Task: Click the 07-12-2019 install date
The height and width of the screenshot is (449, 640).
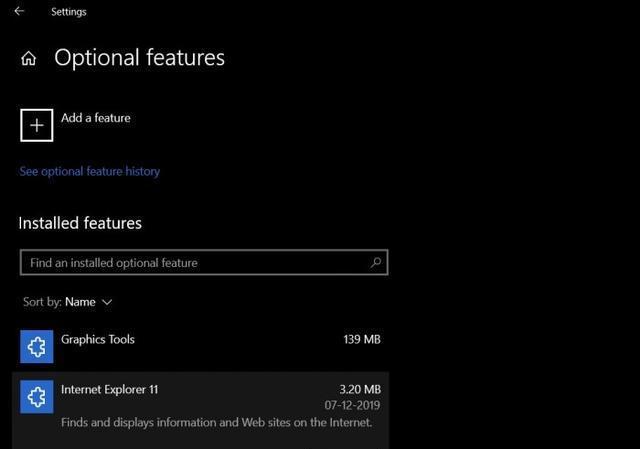Action: pyautogui.click(x=352, y=405)
